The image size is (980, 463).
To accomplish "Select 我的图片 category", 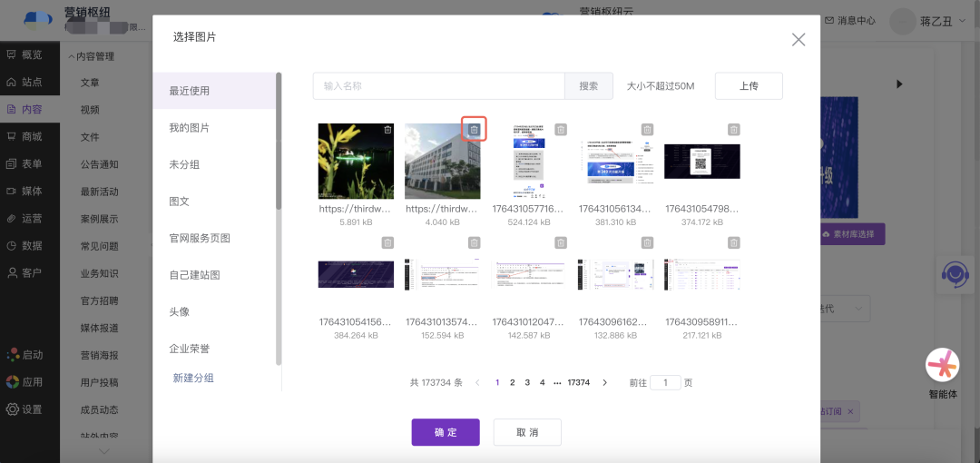I will 189,128.
